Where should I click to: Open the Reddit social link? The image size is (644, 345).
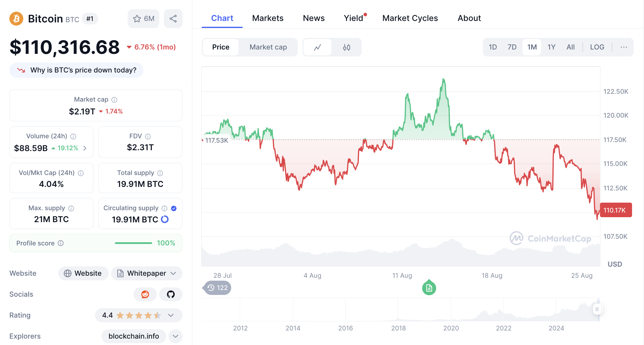coord(145,294)
